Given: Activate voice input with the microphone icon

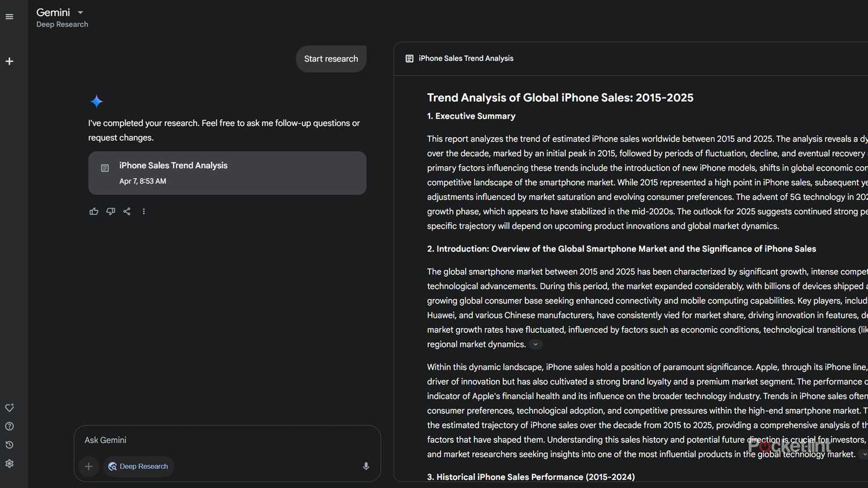Looking at the screenshot, I should click(x=366, y=466).
